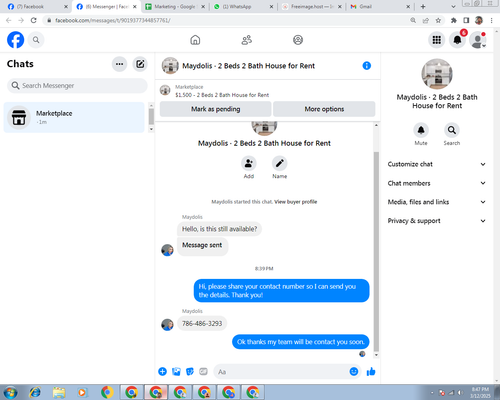
Task: Click phone number message 786-486-3293
Action: click(202, 323)
